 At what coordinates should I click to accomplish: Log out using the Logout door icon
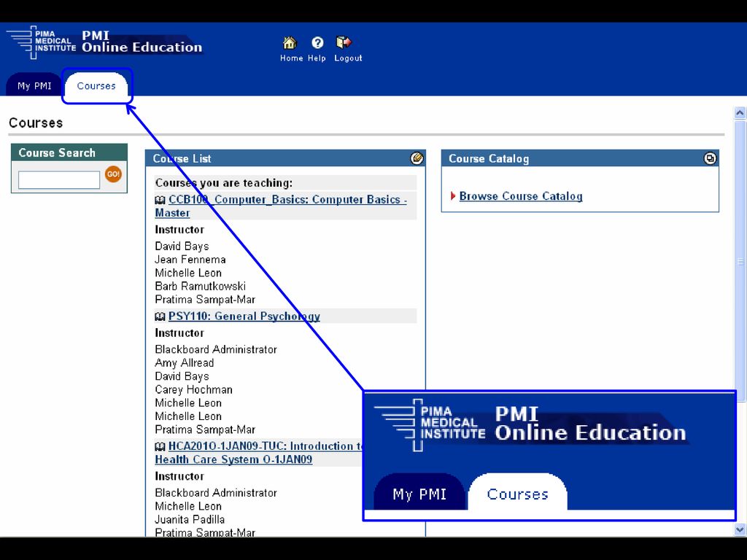pyautogui.click(x=344, y=43)
